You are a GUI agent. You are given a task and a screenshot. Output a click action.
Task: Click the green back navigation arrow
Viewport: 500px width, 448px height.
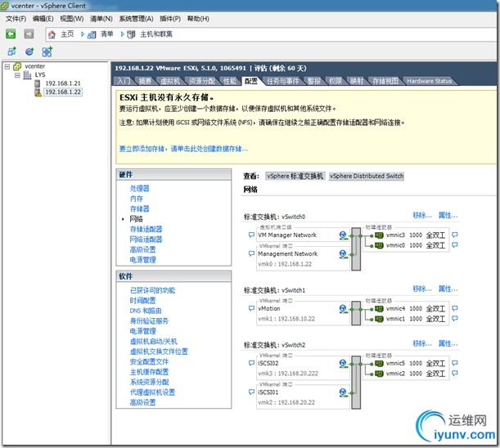click(x=11, y=34)
